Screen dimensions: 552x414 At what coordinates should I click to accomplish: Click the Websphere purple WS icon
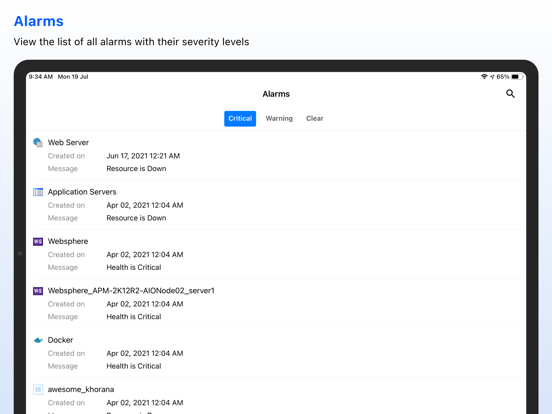(38, 242)
